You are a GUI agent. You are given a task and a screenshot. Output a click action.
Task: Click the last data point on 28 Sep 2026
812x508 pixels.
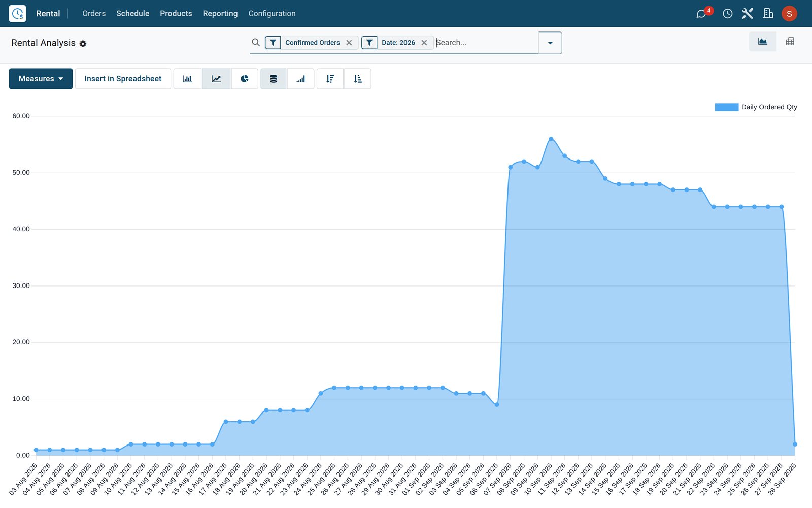pyautogui.click(x=795, y=444)
